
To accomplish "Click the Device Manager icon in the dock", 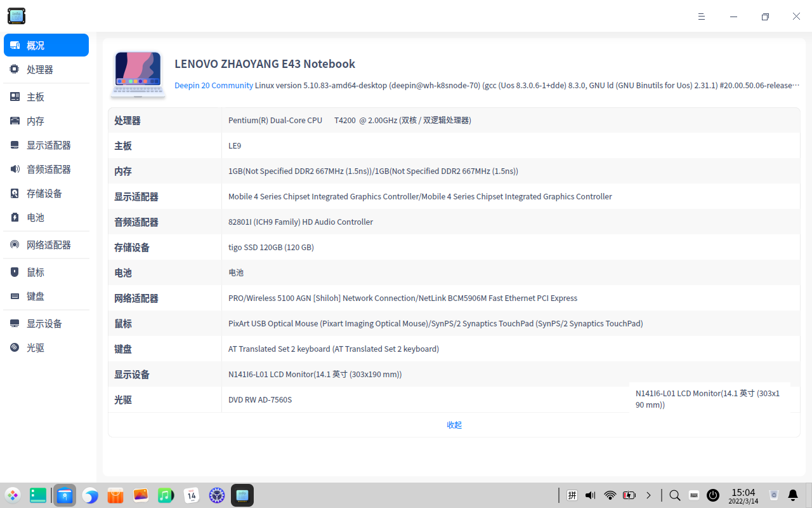I will point(242,495).
